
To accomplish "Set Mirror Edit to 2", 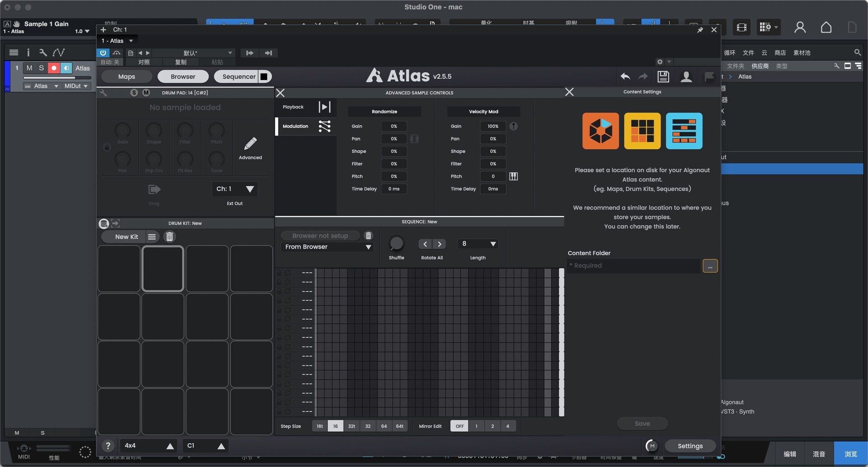I will click(492, 426).
